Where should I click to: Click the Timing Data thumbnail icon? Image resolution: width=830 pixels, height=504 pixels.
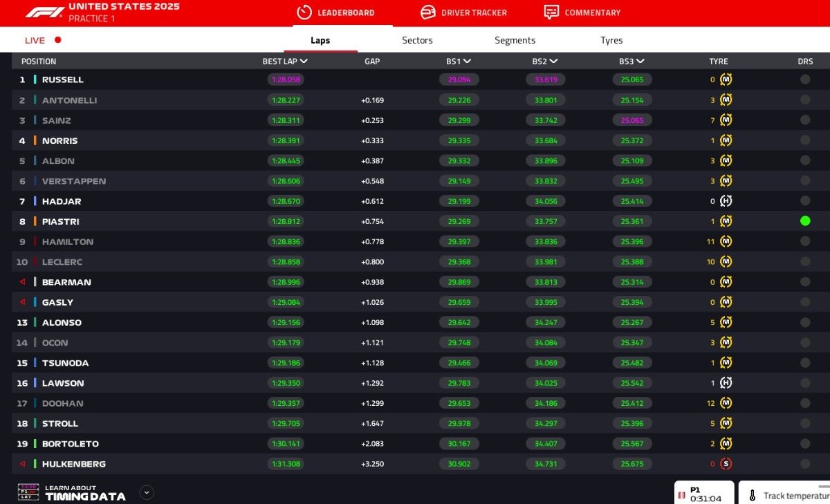point(28,492)
